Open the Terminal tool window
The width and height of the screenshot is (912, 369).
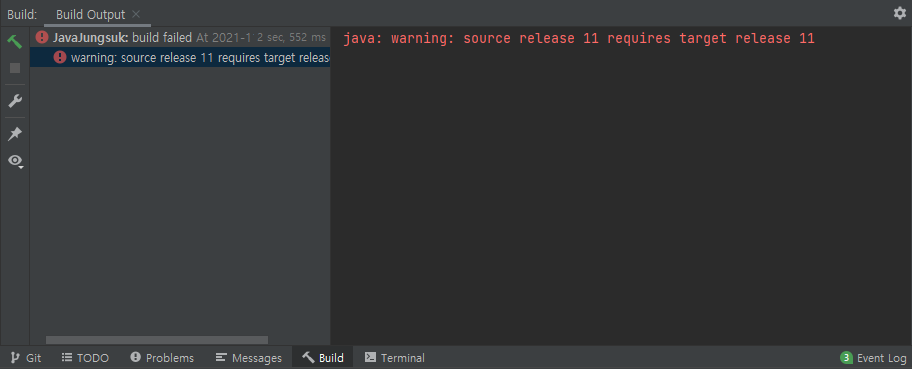point(394,357)
